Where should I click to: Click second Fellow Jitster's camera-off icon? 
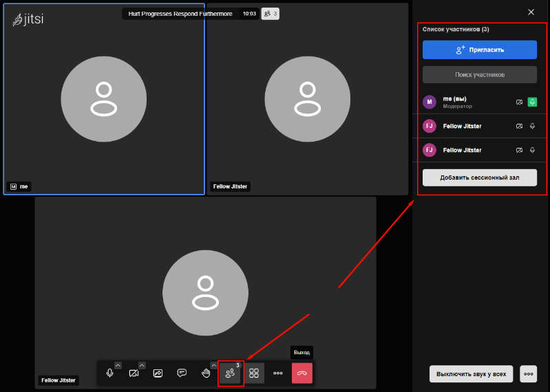click(519, 150)
